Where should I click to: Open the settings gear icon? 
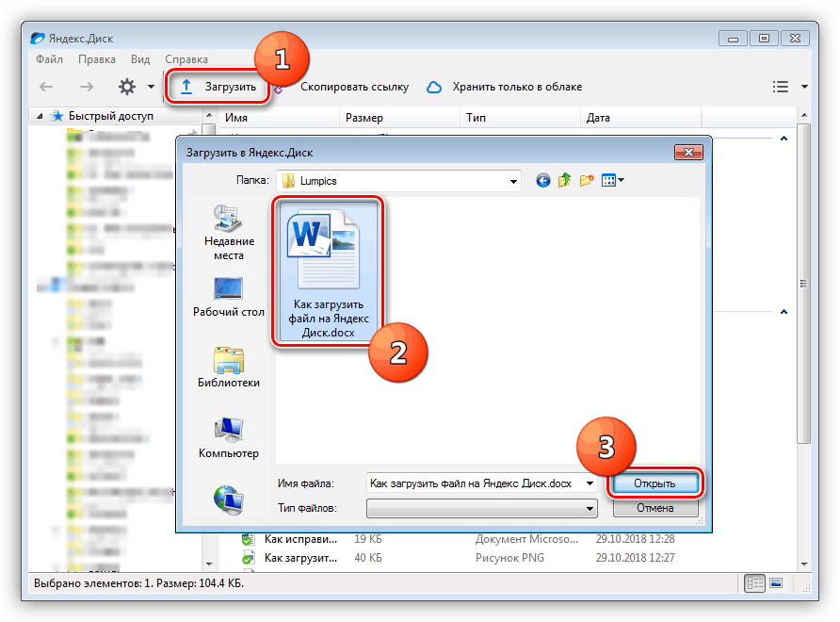[127, 87]
